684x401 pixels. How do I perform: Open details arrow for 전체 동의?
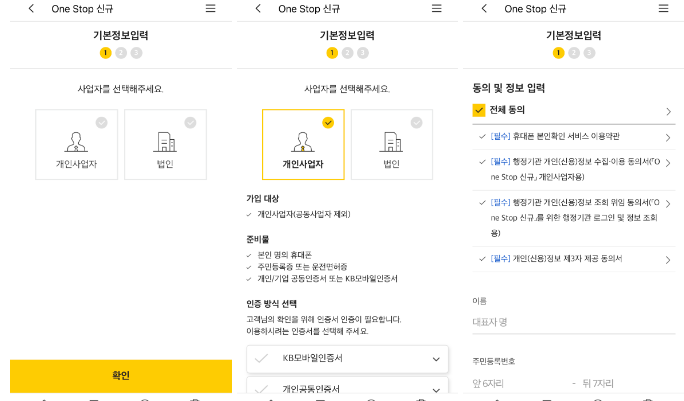point(668,112)
